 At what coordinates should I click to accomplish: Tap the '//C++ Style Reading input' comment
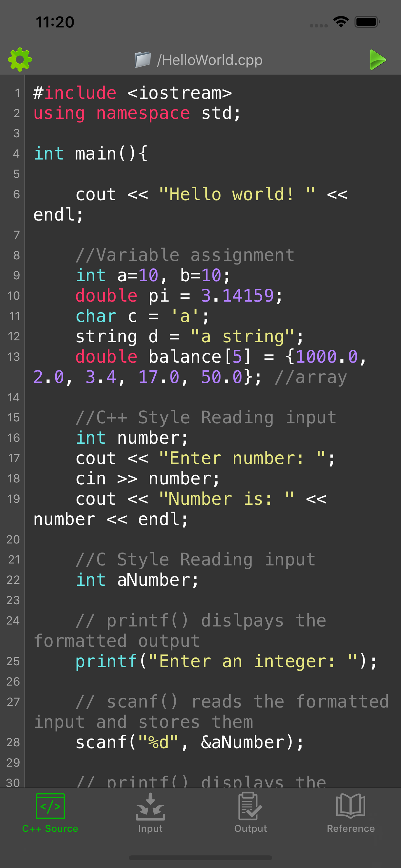tap(206, 418)
